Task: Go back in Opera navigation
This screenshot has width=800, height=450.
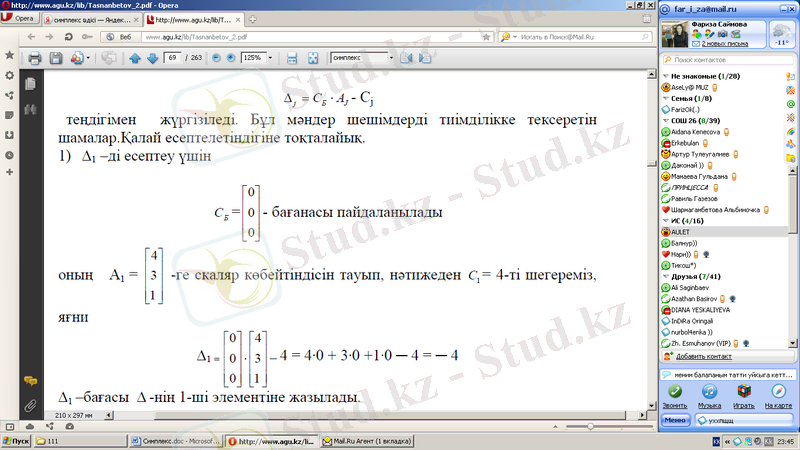Action: pyautogui.click(x=32, y=37)
